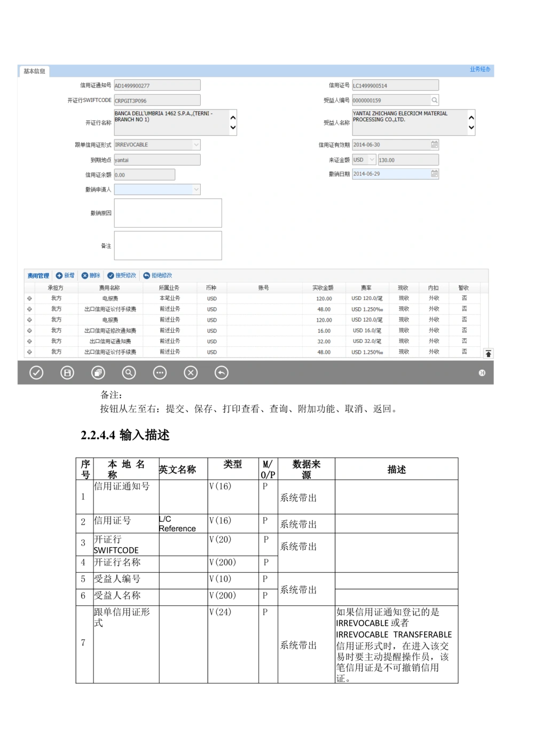Click inside the 备注 remarks field

point(168,245)
